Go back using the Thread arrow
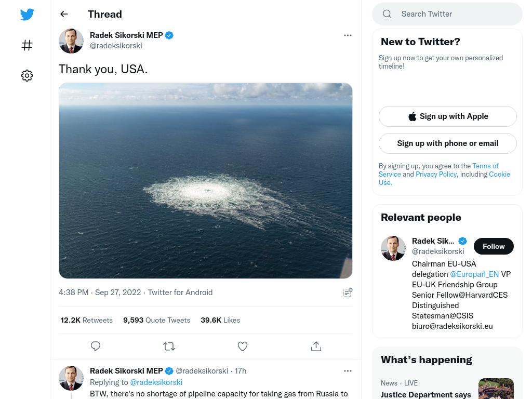 (64, 14)
